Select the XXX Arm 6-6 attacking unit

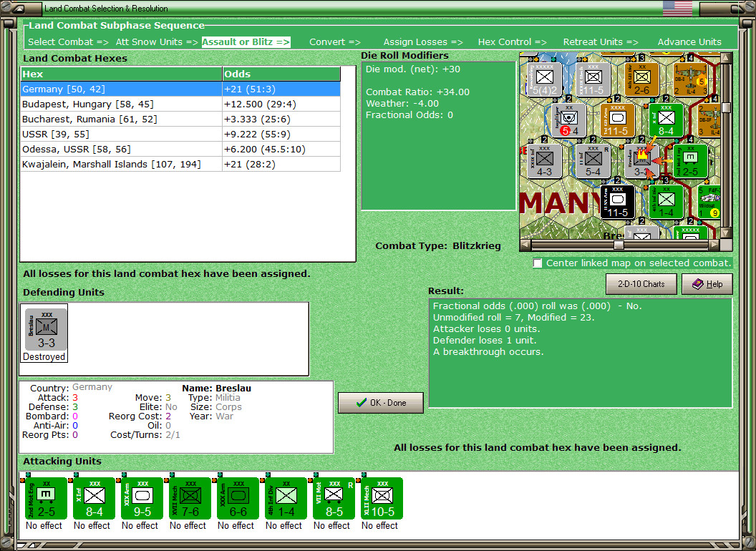tap(238, 499)
